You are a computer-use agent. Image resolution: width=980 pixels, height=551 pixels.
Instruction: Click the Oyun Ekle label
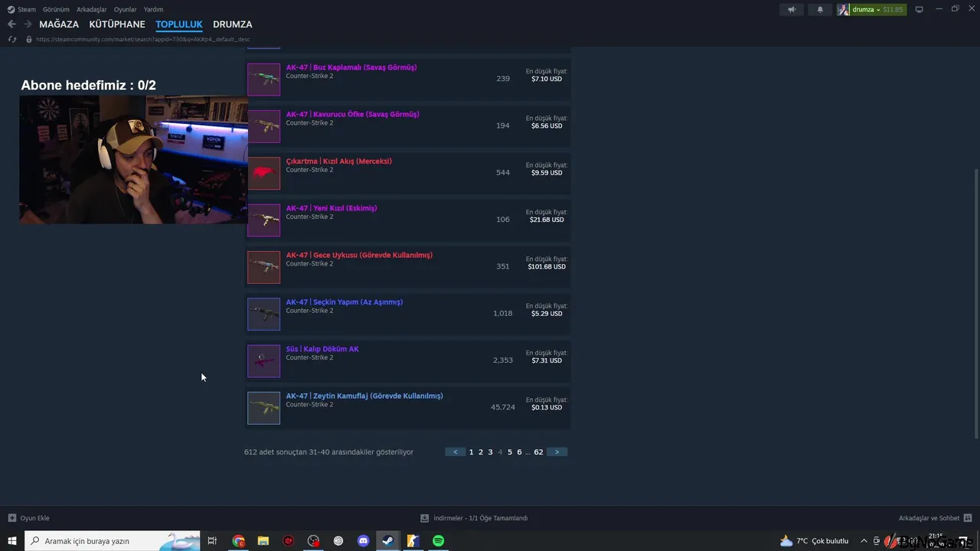(34, 518)
